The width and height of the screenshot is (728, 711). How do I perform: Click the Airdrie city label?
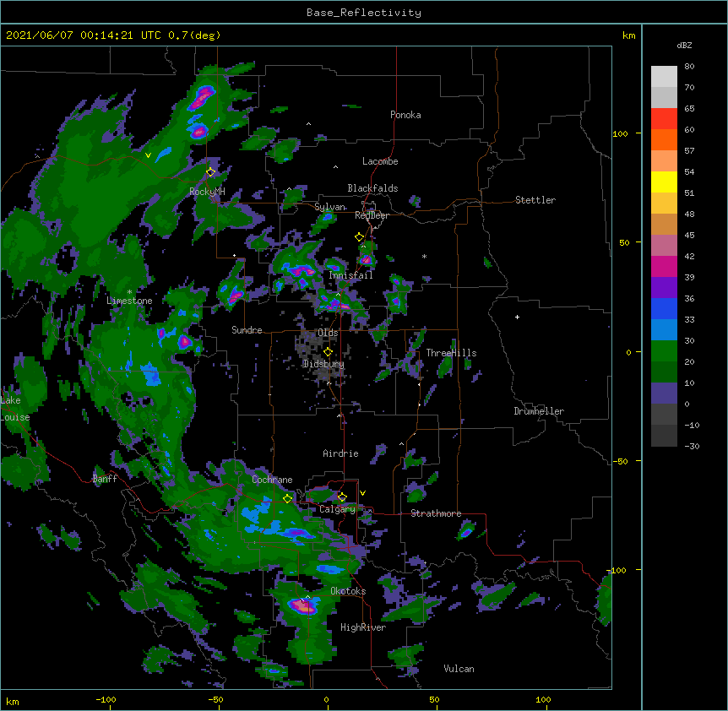click(x=340, y=453)
